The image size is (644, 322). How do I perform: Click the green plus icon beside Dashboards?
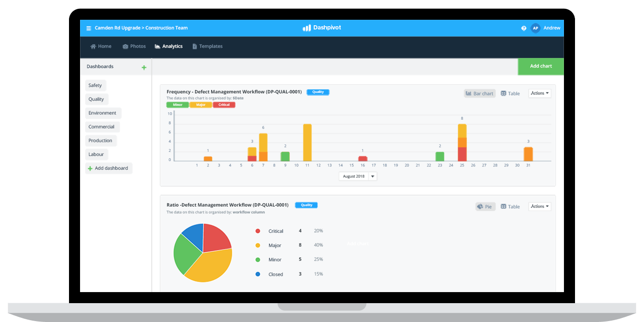[x=144, y=68]
